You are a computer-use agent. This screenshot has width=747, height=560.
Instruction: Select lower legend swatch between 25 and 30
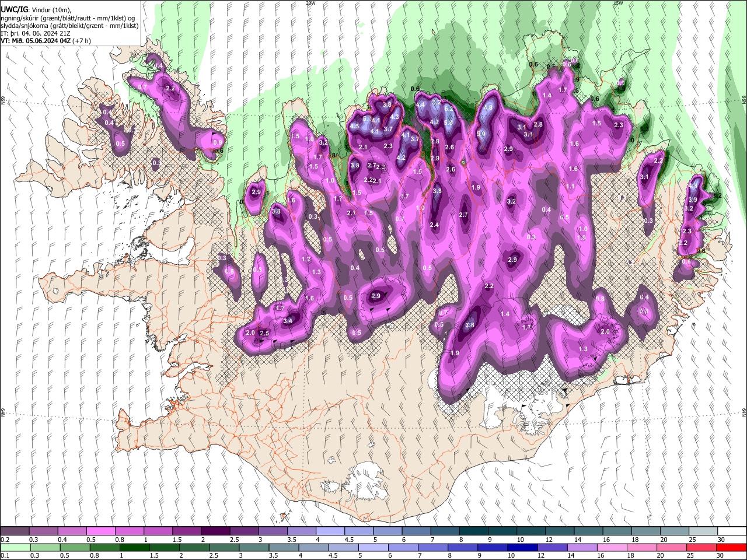click(701, 547)
